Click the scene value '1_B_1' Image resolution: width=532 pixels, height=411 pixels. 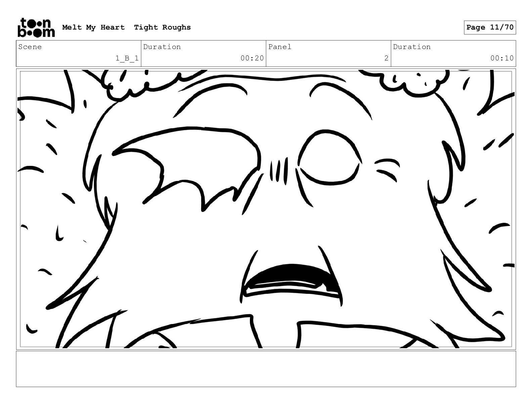click(127, 58)
